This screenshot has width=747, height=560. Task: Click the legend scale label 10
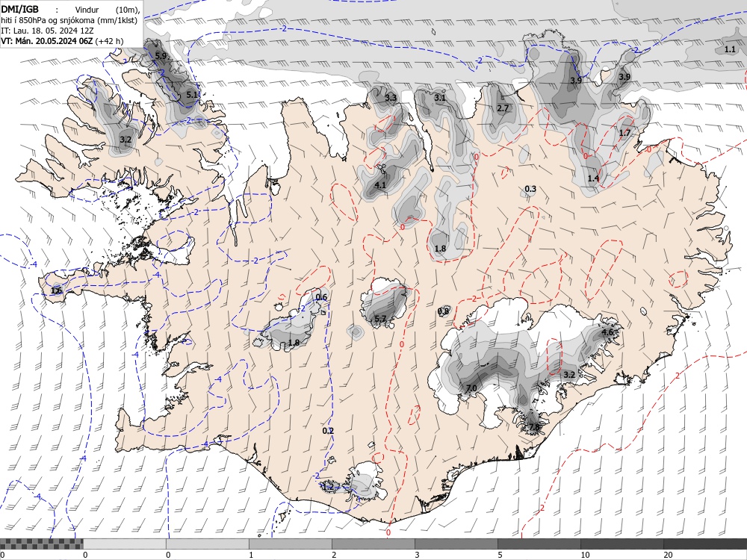click(585, 555)
